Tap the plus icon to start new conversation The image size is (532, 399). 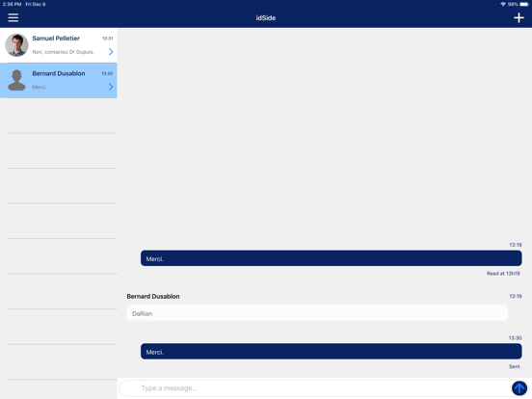pyautogui.click(x=519, y=17)
